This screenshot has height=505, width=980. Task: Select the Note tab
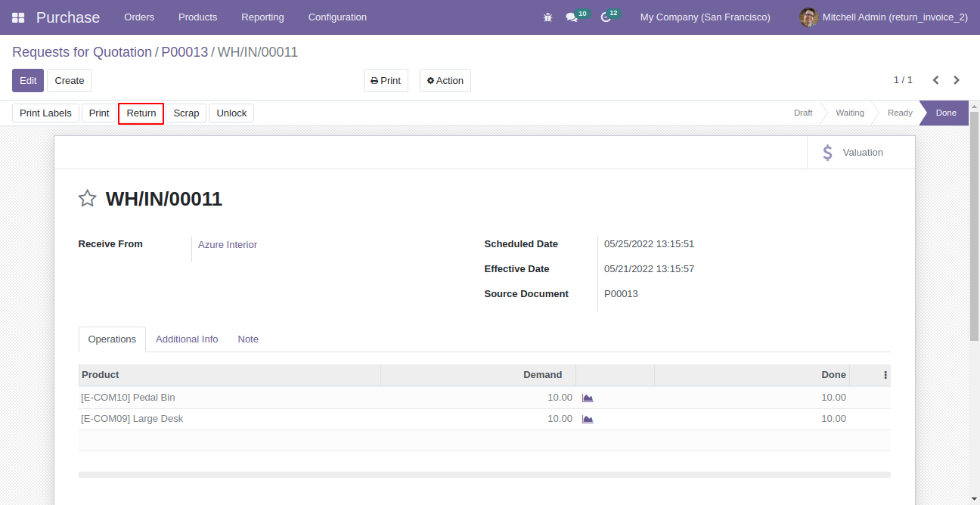248,339
